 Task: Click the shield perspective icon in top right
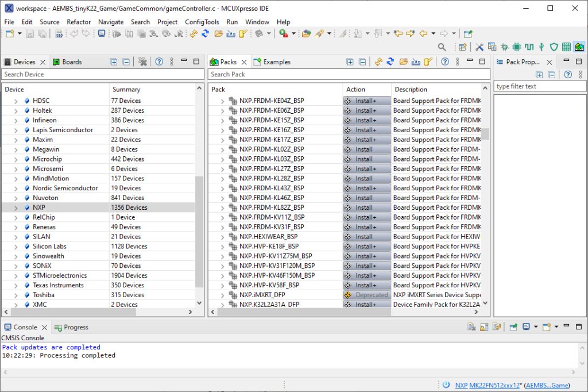pyautogui.click(x=554, y=47)
